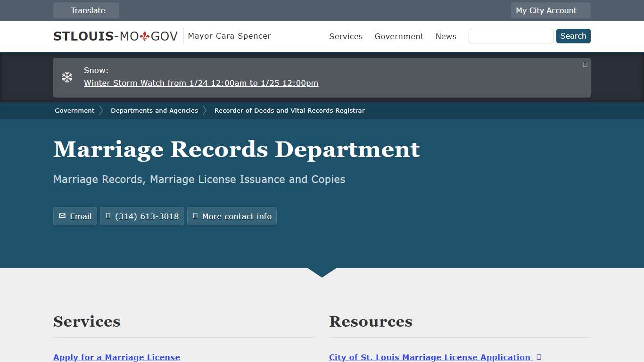Click the small icon at the alert banner corner
Screen dimensions: 644x362
[585, 64]
